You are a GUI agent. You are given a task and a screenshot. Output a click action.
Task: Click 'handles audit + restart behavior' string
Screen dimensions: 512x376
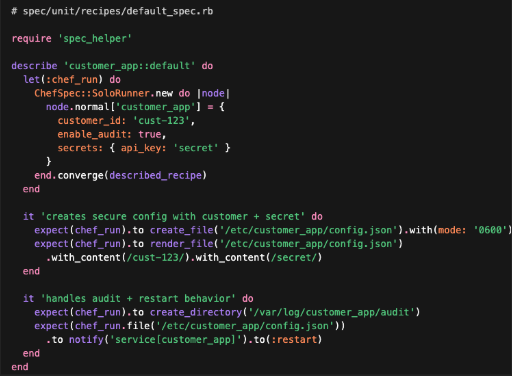[x=138, y=298]
